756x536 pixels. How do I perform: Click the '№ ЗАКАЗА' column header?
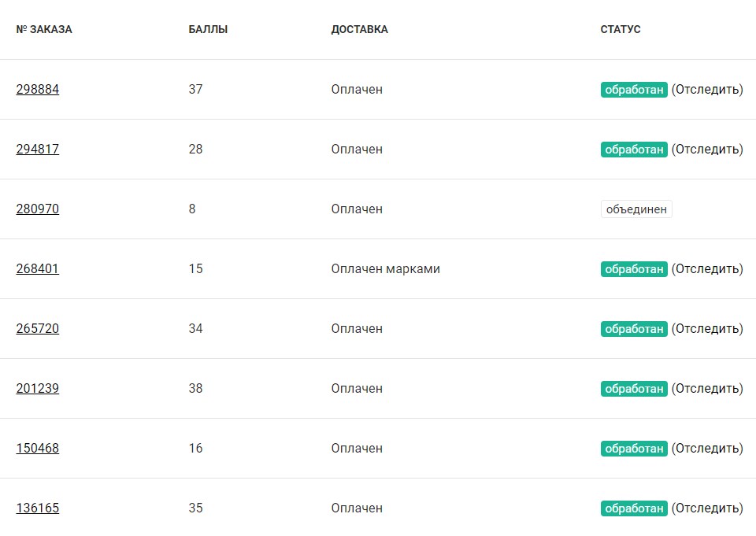pos(44,29)
